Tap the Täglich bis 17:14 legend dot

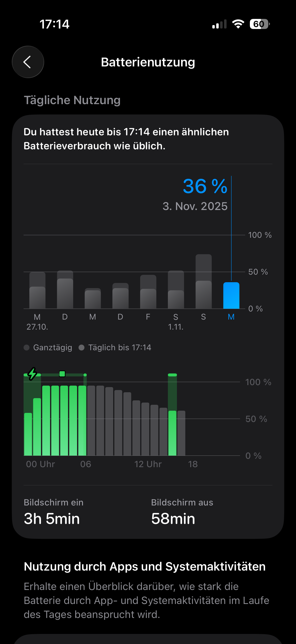[81, 348]
